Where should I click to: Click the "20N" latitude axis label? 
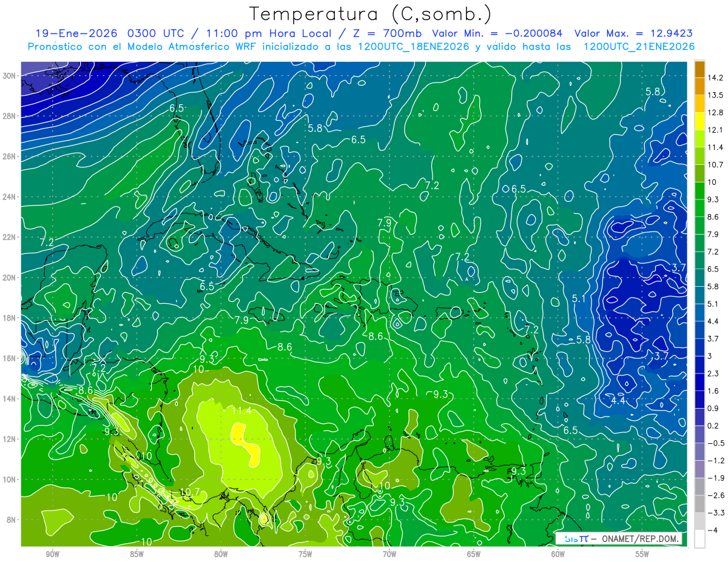(x=10, y=278)
